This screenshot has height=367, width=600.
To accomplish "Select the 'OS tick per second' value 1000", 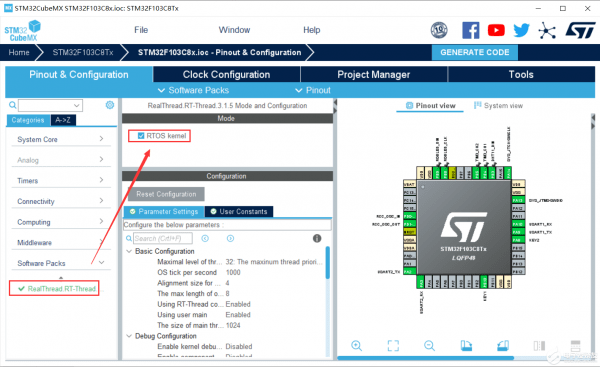I will [233, 272].
